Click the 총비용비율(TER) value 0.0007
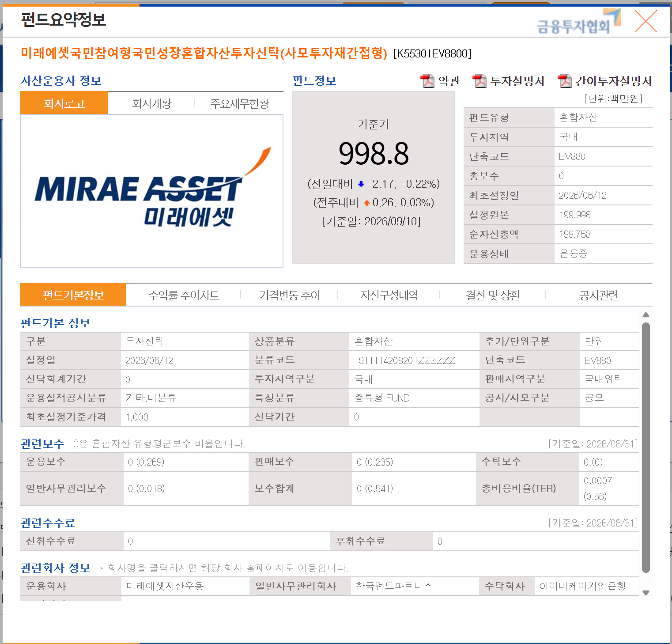This screenshot has width=672, height=644. [598, 481]
